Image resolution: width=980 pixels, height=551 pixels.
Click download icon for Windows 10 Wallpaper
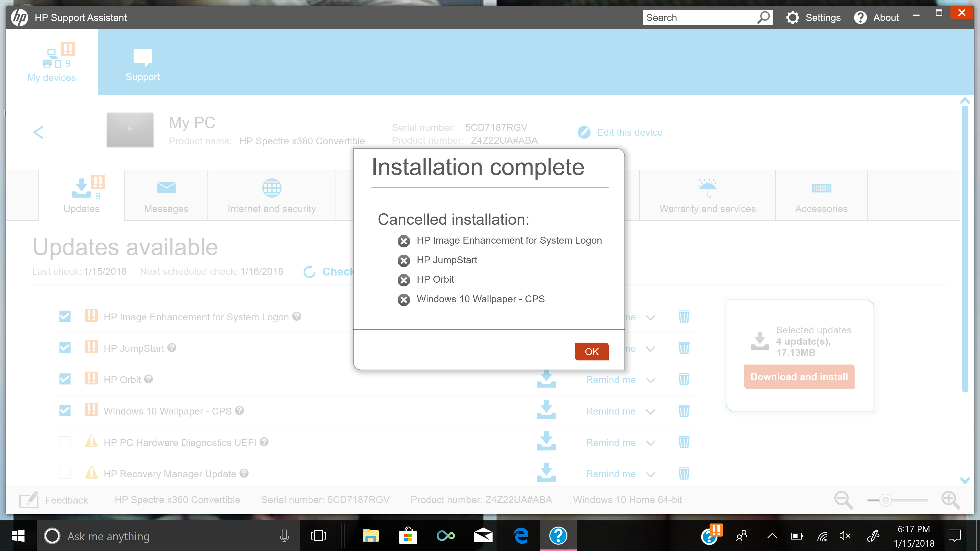click(x=546, y=409)
